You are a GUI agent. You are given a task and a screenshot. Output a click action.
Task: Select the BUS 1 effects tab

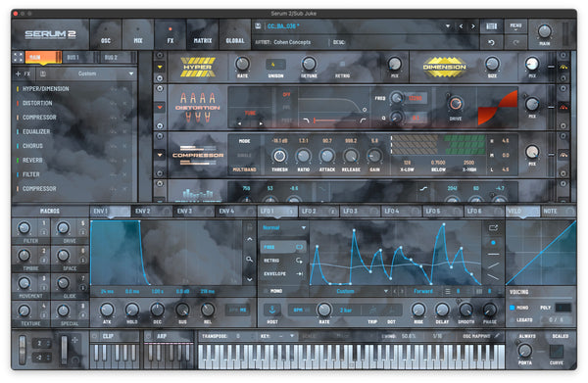(77, 58)
